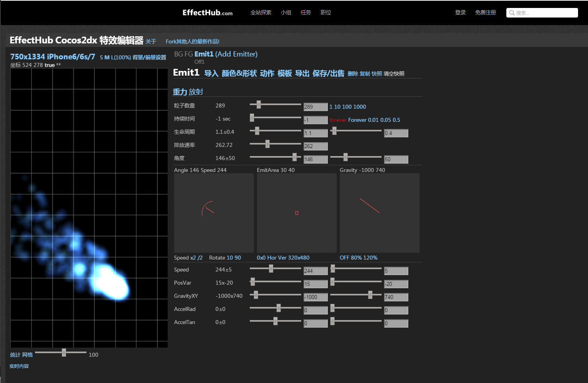Set particle count to 1000
The image size is (588, 383).
(x=361, y=107)
